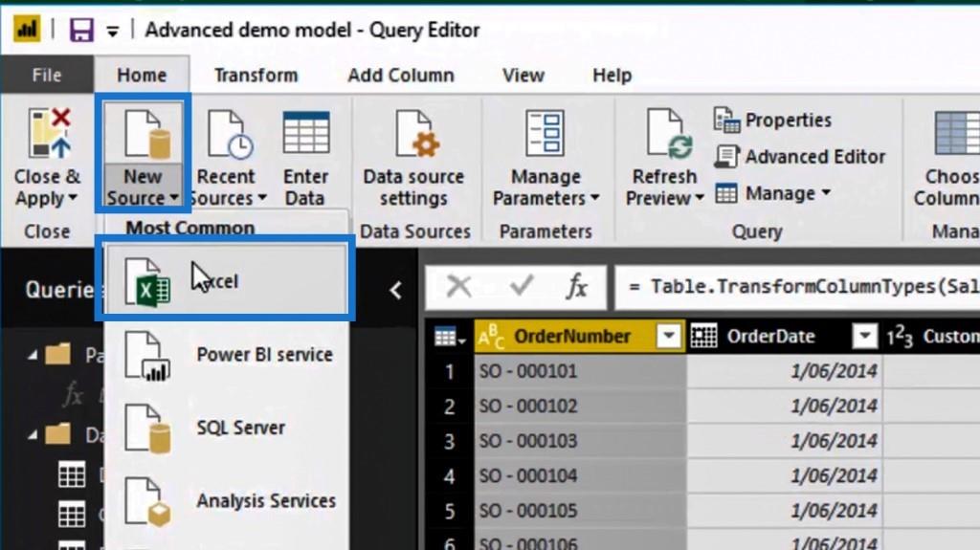This screenshot has height=550, width=980.
Task: Click the Refresh Preview icon
Action: tap(669, 133)
